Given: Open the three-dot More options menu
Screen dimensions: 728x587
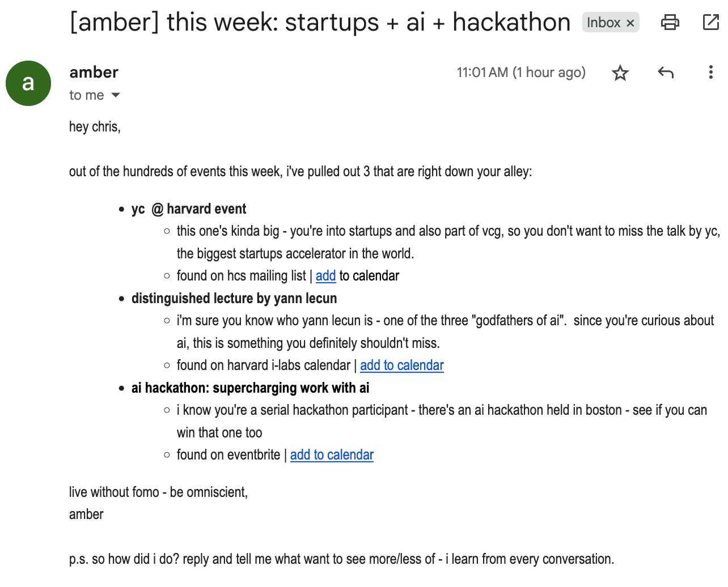Looking at the screenshot, I should (x=710, y=73).
